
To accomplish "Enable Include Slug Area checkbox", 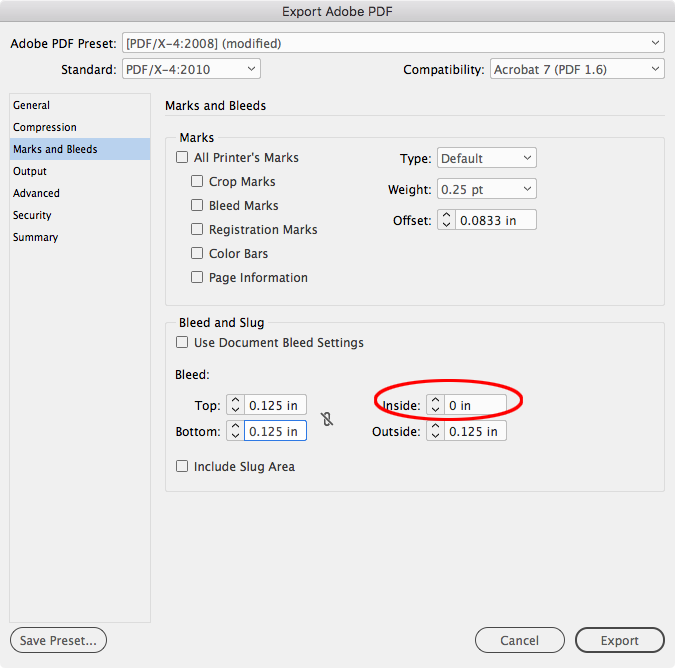I will [x=182, y=466].
